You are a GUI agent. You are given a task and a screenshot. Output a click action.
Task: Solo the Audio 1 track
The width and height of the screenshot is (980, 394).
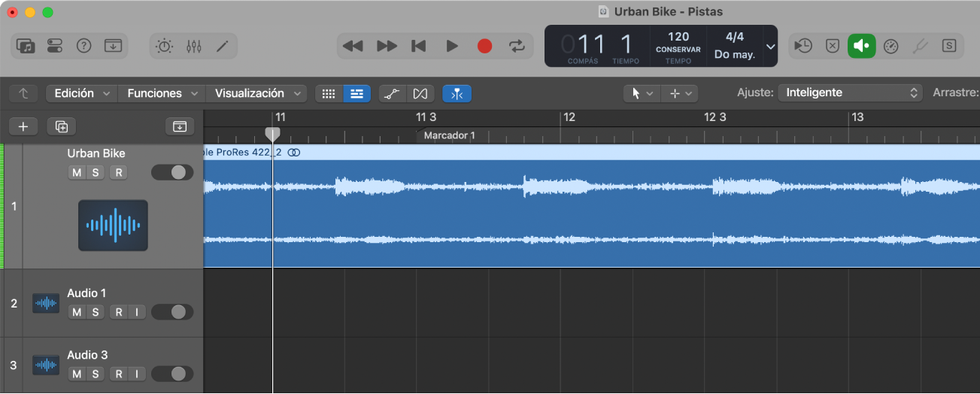pyautogui.click(x=96, y=312)
